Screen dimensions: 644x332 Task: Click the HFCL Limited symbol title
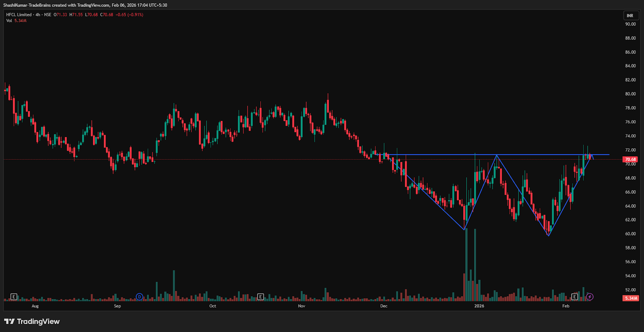click(x=19, y=15)
